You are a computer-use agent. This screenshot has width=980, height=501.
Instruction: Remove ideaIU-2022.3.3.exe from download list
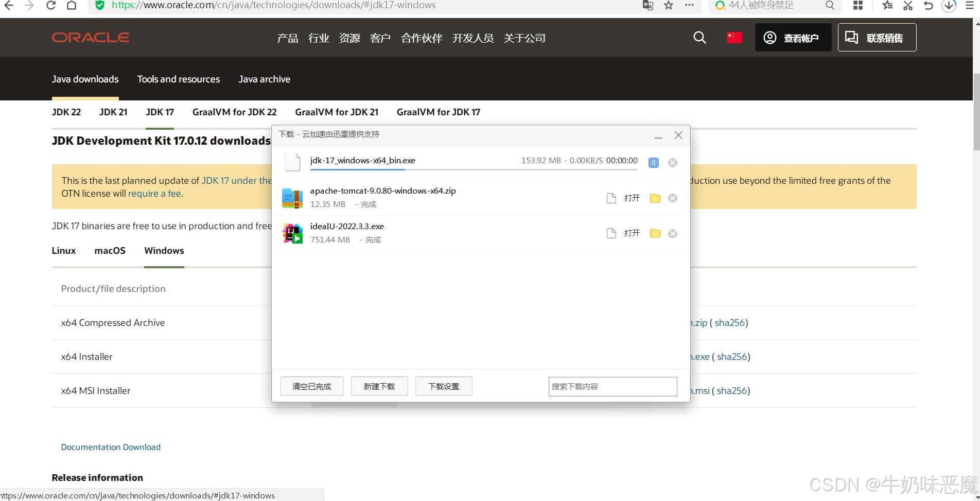click(x=673, y=234)
